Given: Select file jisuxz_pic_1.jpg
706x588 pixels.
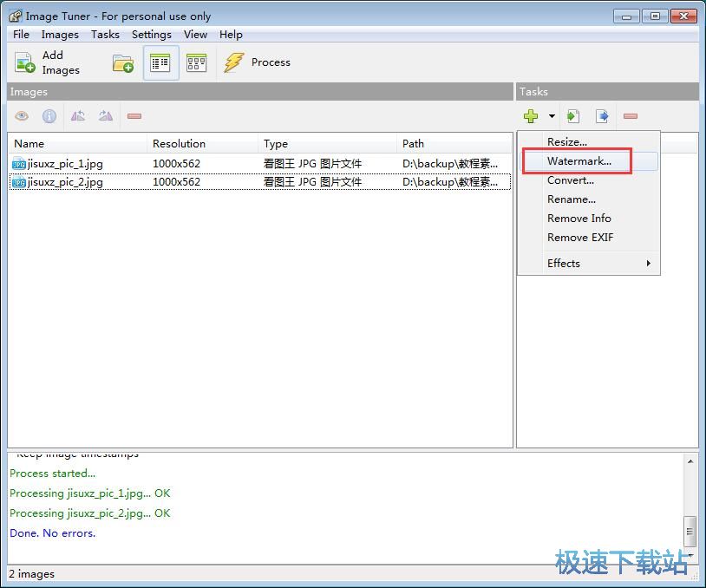Looking at the screenshot, I should pyautogui.click(x=65, y=164).
